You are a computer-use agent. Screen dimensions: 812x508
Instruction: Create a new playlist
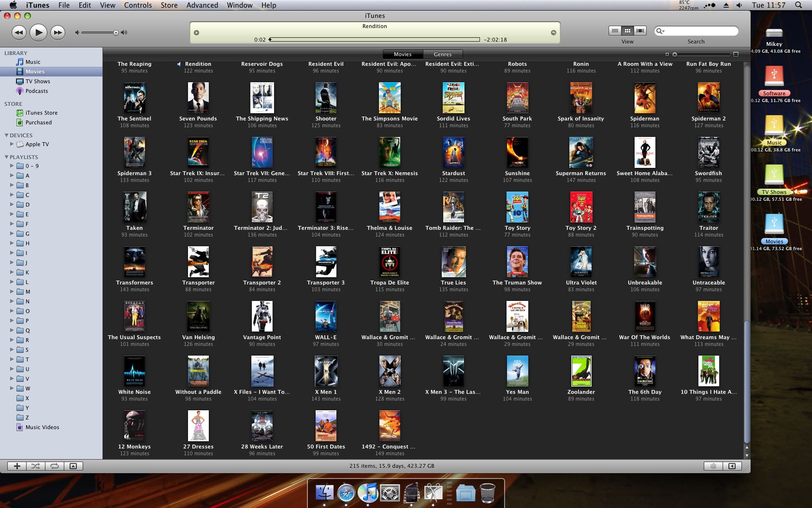click(x=17, y=466)
